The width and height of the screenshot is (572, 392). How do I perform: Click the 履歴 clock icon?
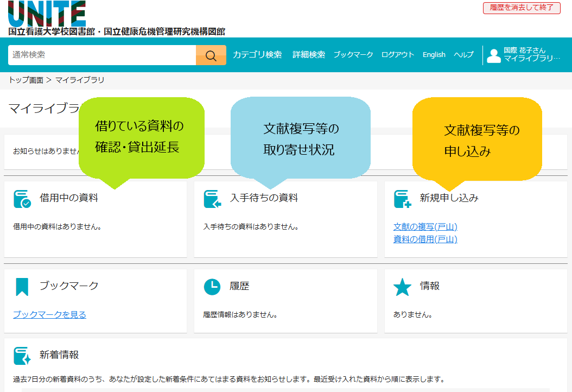212,287
